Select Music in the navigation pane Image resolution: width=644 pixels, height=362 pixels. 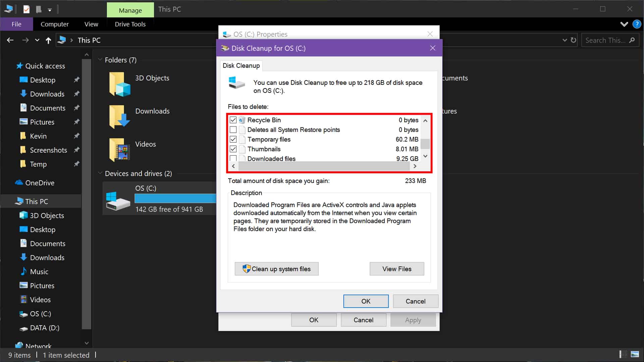pyautogui.click(x=39, y=271)
